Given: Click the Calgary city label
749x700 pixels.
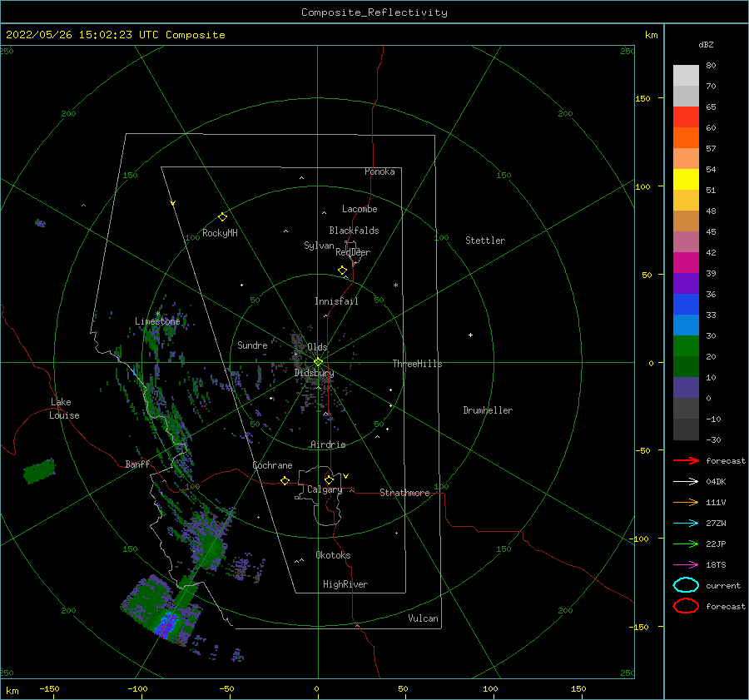Looking at the screenshot, I should [325, 489].
